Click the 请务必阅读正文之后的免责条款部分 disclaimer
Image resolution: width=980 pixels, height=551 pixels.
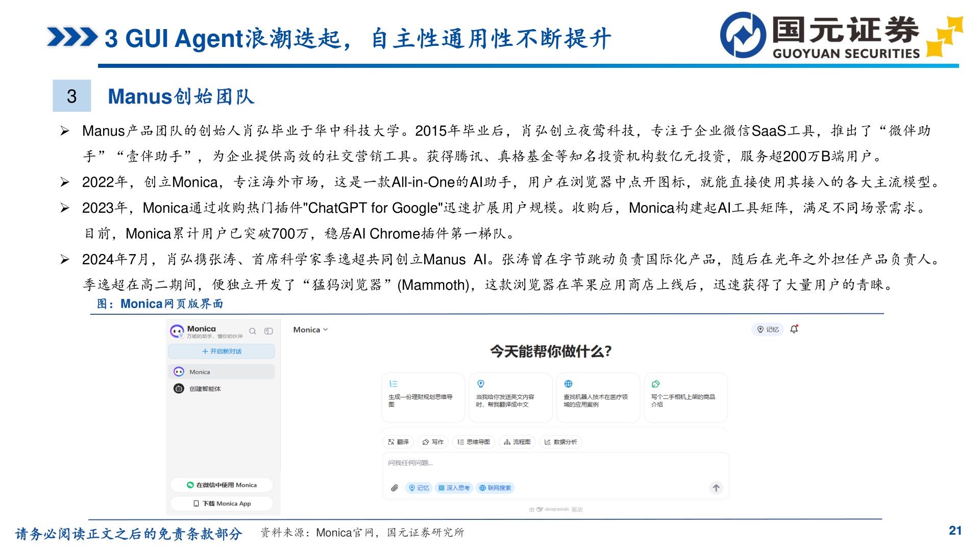(x=128, y=534)
